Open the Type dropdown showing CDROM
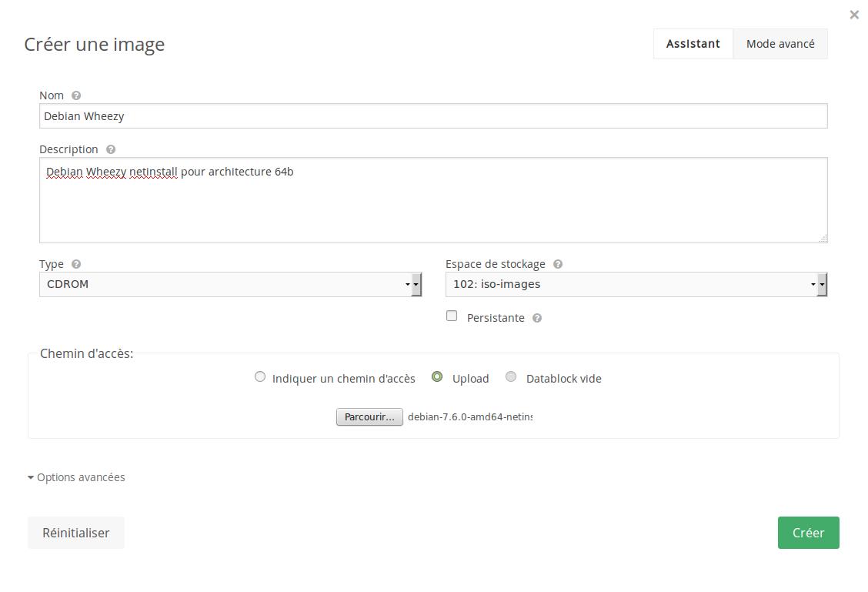This screenshot has width=868, height=592. pos(230,284)
